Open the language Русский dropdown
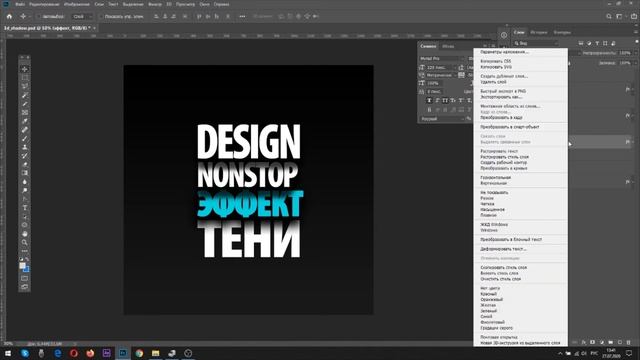 click(x=442, y=119)
